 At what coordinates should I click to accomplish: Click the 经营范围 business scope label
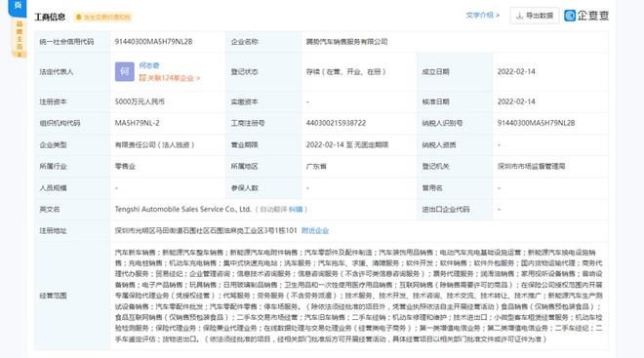(53, 296)
